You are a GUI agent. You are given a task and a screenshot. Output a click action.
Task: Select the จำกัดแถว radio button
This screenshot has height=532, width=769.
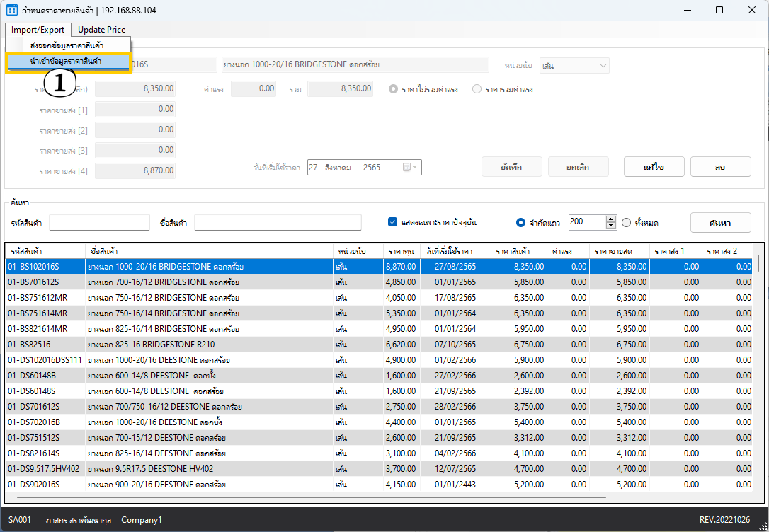point(521,223)
